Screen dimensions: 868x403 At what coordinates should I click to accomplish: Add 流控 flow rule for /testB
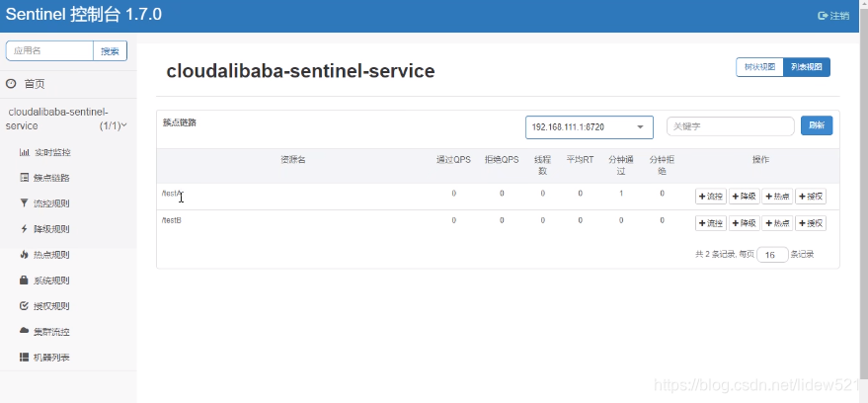(711, 223)
